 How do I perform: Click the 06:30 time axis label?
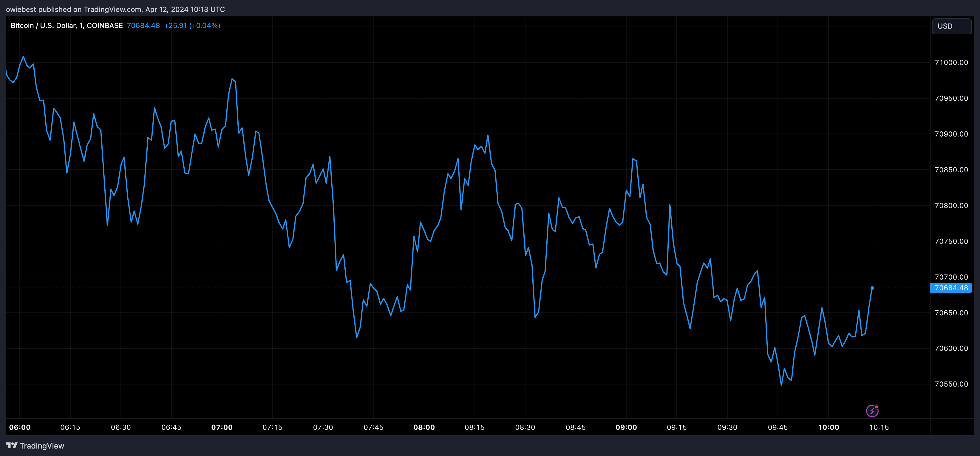(x=121, y=427)
